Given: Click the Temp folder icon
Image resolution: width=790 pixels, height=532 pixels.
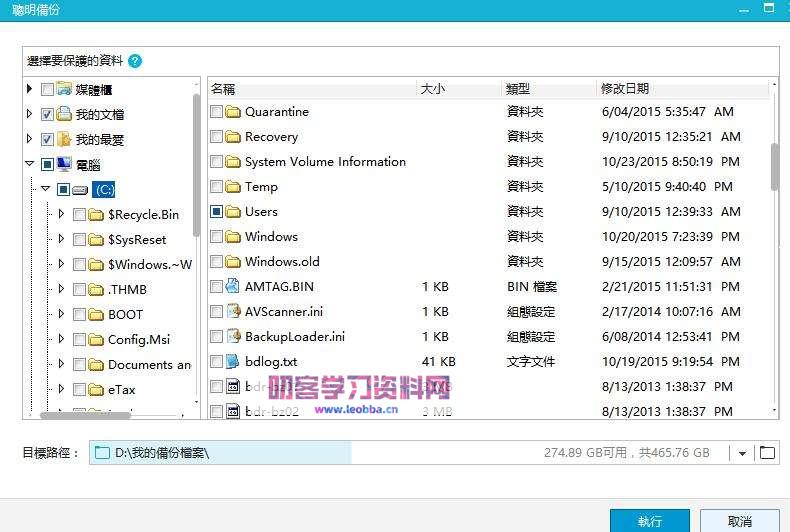Looking at the screenshot, I should 233,186.
